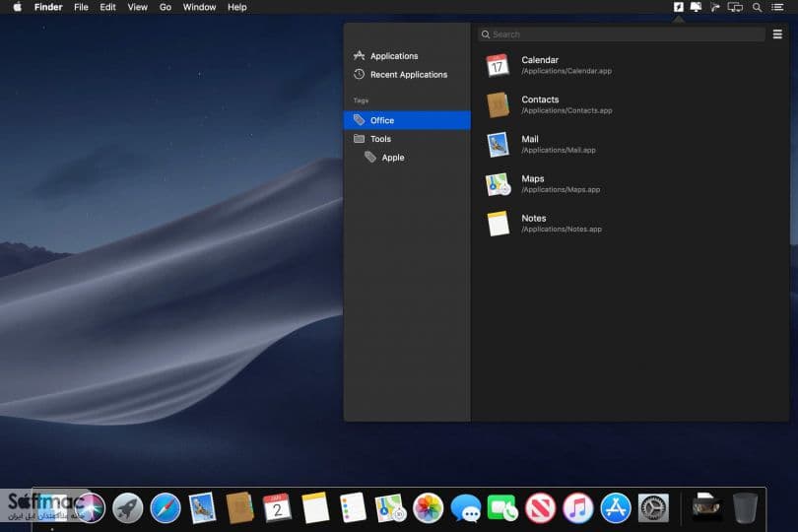Launch Maps from the Office list
This screenshot has height=532, width=798.
click(629, 184)
